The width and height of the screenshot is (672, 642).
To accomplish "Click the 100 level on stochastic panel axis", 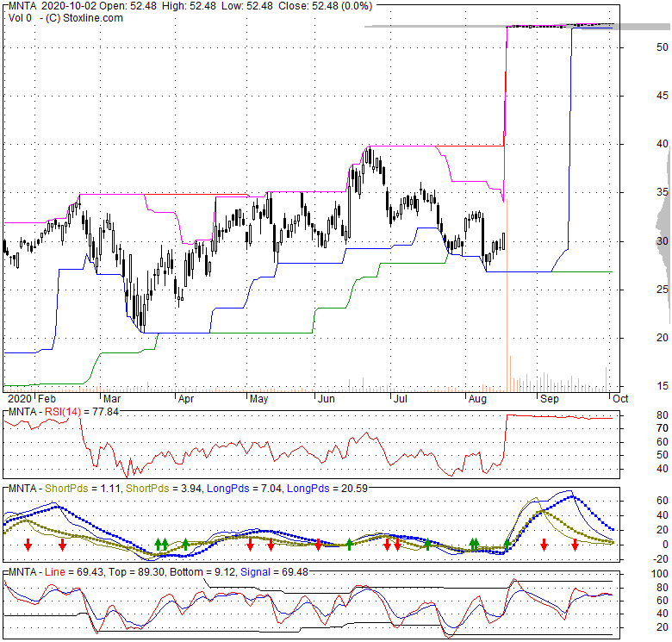I will 660,574.
